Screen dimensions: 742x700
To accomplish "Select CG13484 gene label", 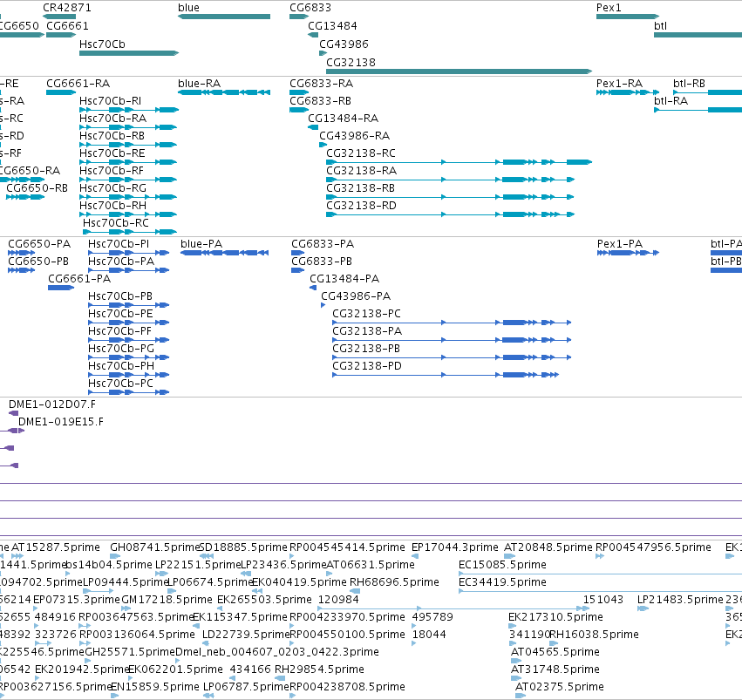I will click(332, 26).
